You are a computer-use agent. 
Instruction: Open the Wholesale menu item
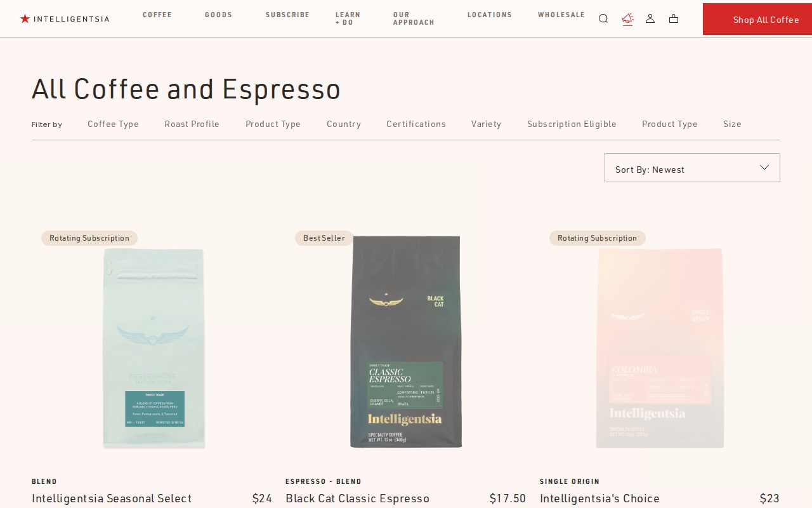(561, 15)
